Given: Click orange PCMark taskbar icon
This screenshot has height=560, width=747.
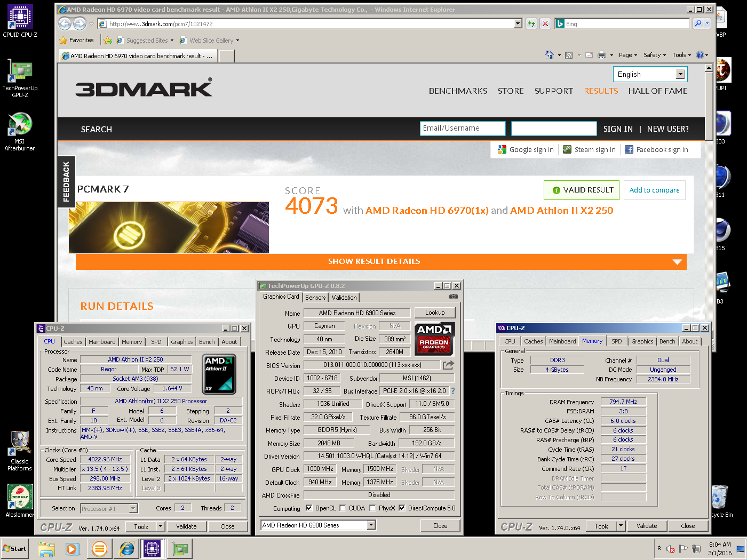Looking at the screenshot, I should point(100,549).
